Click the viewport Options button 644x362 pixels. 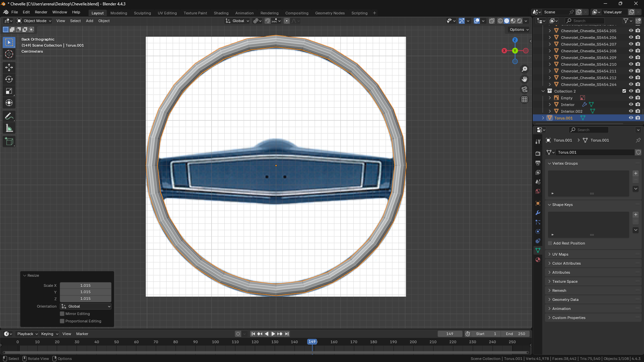point(519,30)
